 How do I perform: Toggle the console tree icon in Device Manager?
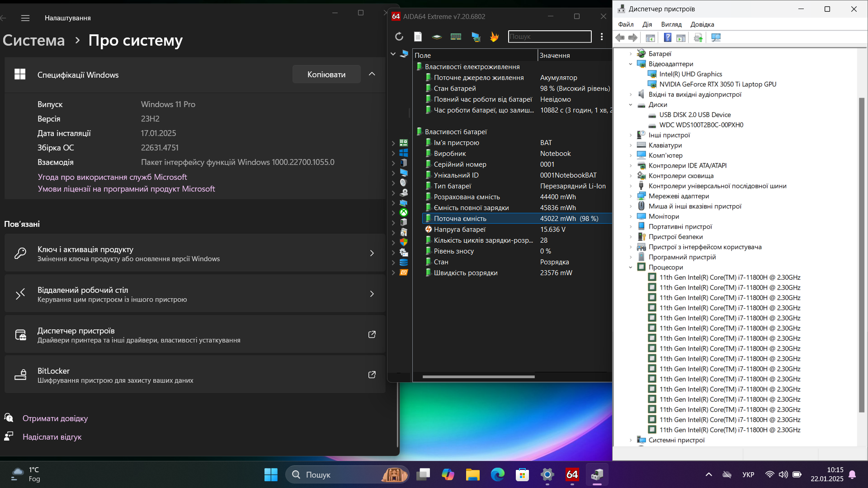[x=650, y=38]
